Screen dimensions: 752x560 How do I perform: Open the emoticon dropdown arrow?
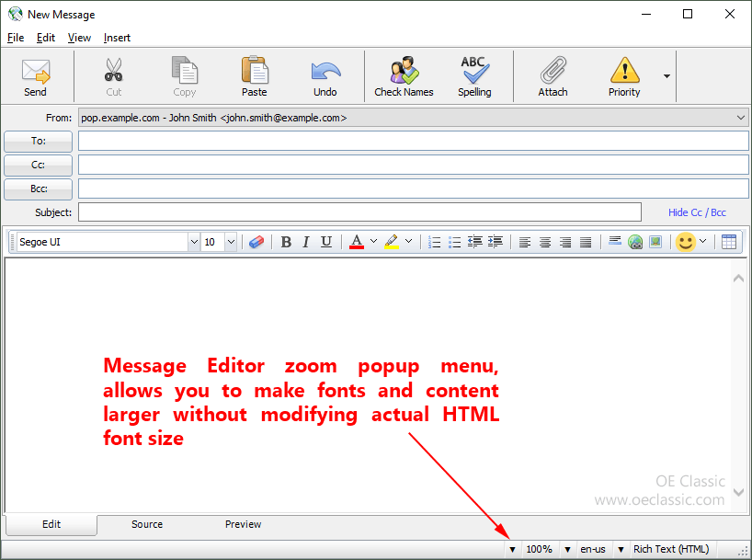pyautogui.click(x=702, y=241)
